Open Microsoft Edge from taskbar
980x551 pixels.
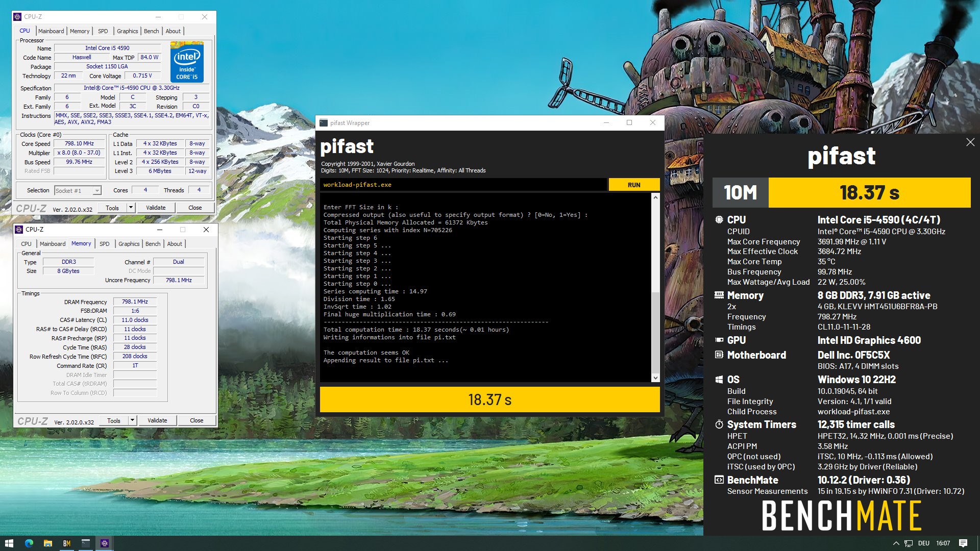(29, 543)
